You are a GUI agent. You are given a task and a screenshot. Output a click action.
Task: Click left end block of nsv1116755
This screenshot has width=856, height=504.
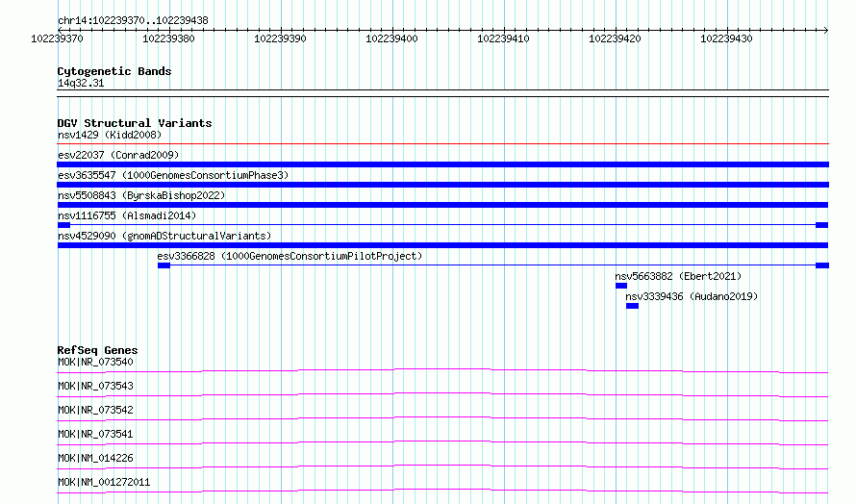pos(63,225)
